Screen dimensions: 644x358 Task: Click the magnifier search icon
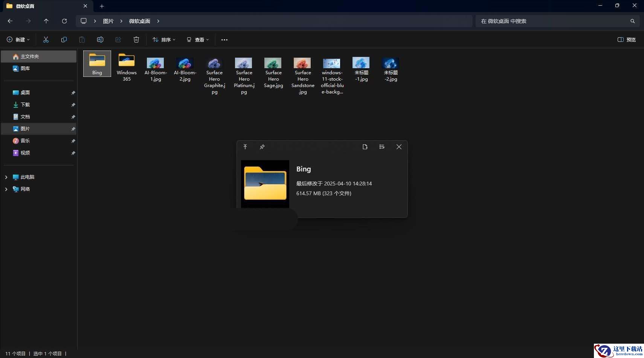click(x=633, y=21)
